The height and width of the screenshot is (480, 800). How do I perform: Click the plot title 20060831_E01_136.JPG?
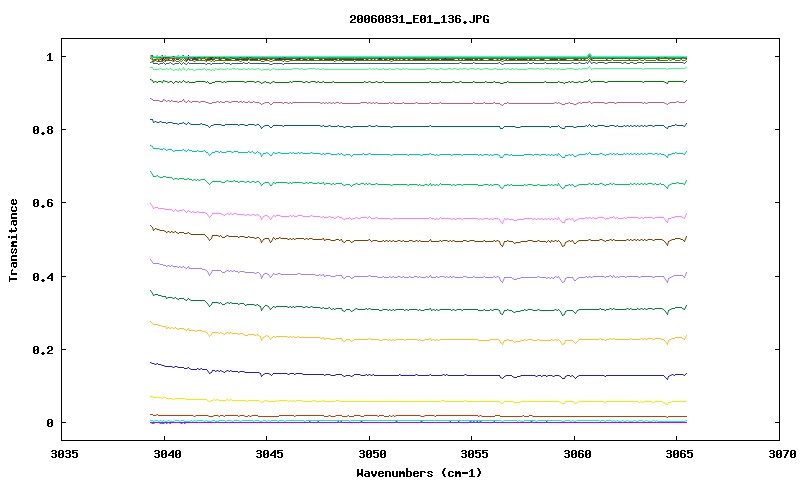[x=419, y=19]
